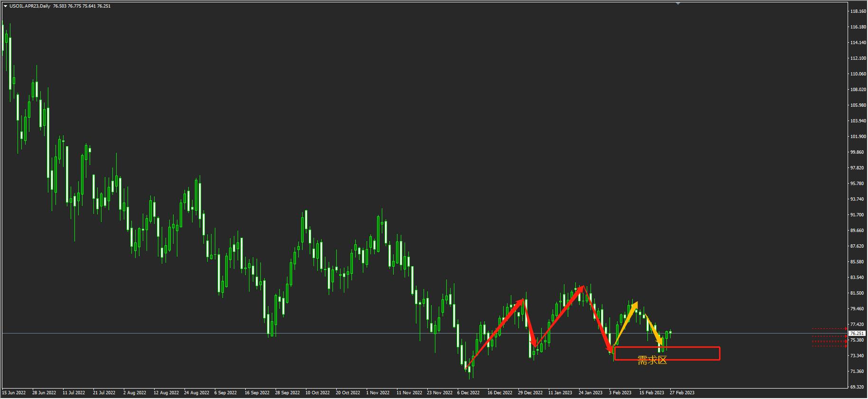The height and width of the screenshot is (399, 868).
Task: Click the 108.020 price axis label
Action: 858,90
